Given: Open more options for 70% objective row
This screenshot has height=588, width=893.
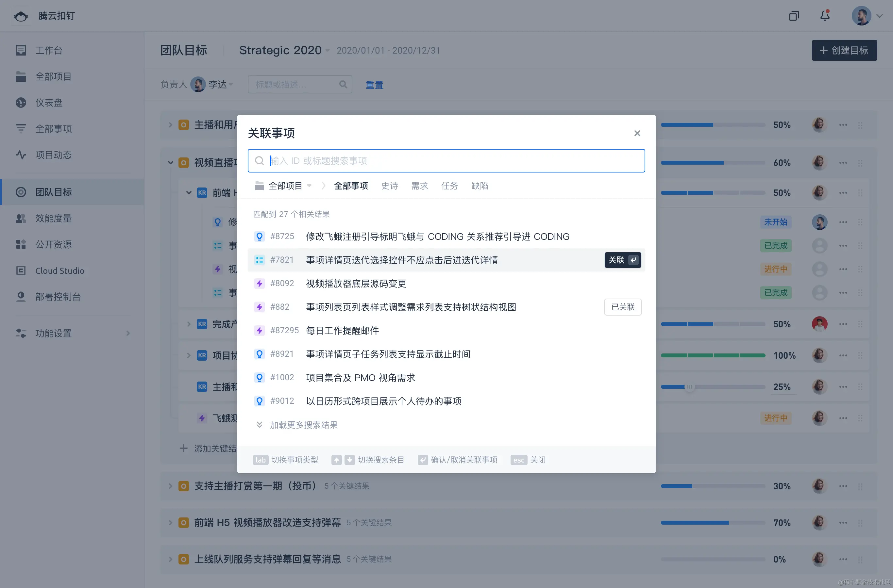Looking at the screenshot, I should pyautogui.click(x=843, y=522).
